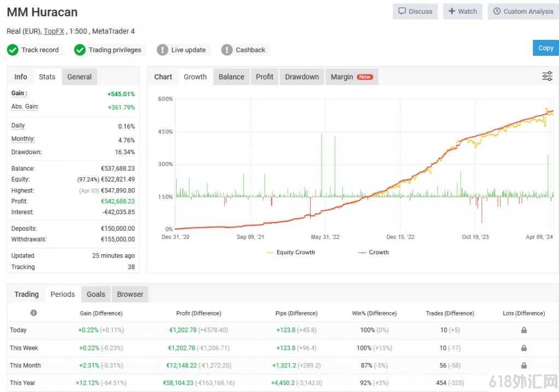The width and height of the screenshot is (559, 392).
Task: Switch to the Stats tab
Action: (x=47, y=77)
